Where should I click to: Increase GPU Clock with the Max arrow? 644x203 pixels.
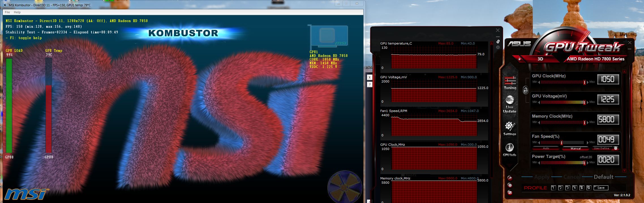coord(588,82)
